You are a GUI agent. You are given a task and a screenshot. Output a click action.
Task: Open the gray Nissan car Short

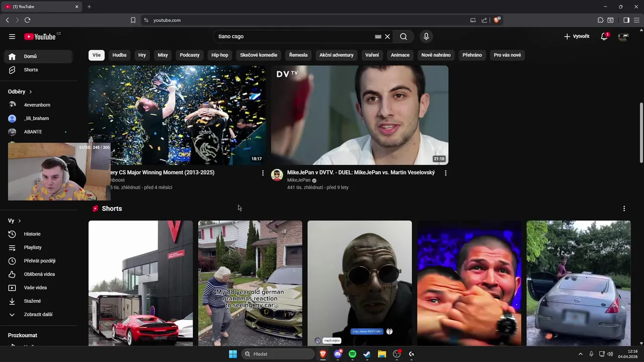[578, 283]
